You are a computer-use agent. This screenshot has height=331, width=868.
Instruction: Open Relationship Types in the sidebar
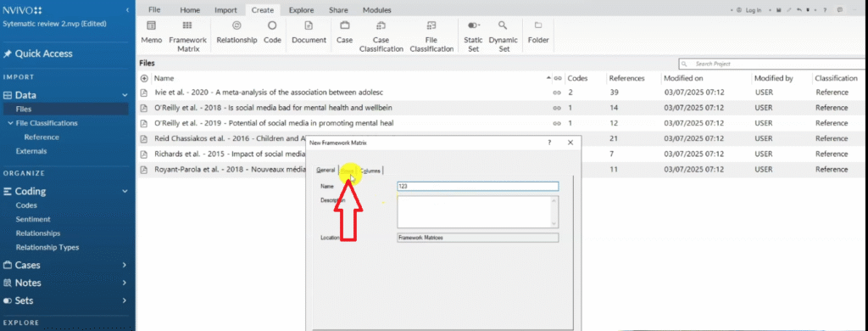[47, 247]
